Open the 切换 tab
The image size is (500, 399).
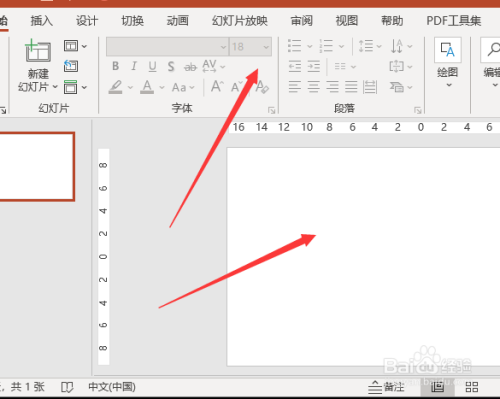point(132,21)
